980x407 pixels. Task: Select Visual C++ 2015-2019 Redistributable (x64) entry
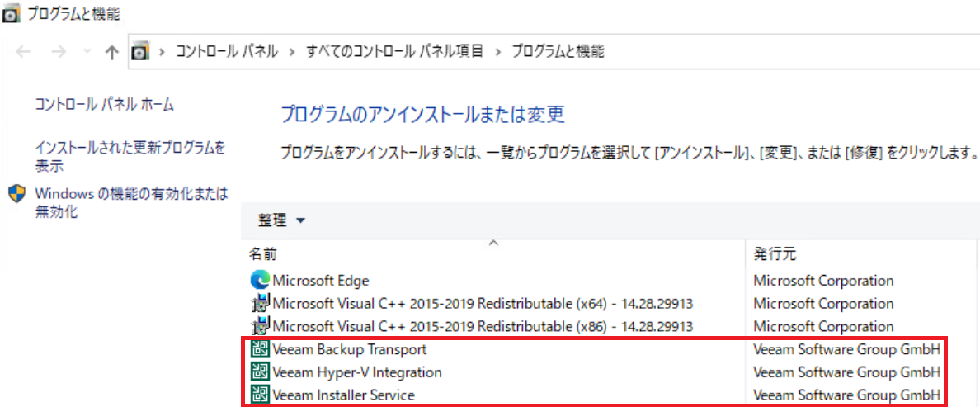[x=483, y=304]
